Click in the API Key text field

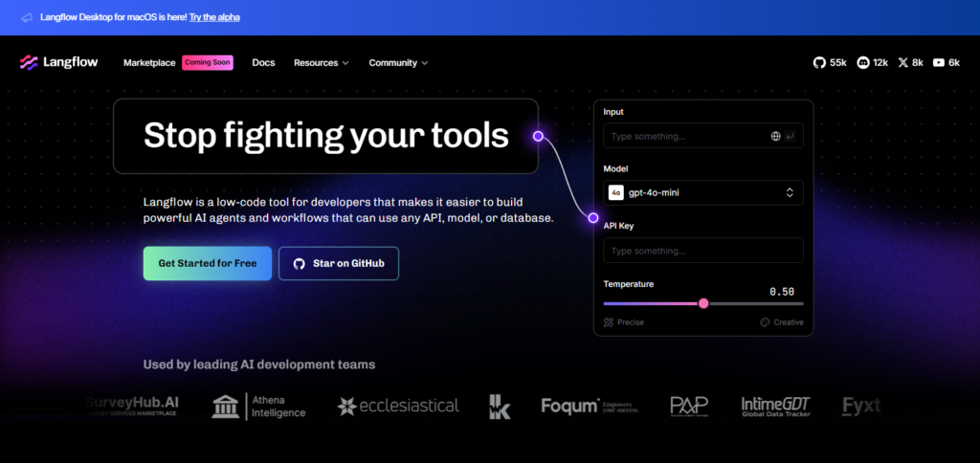[703, 251]
